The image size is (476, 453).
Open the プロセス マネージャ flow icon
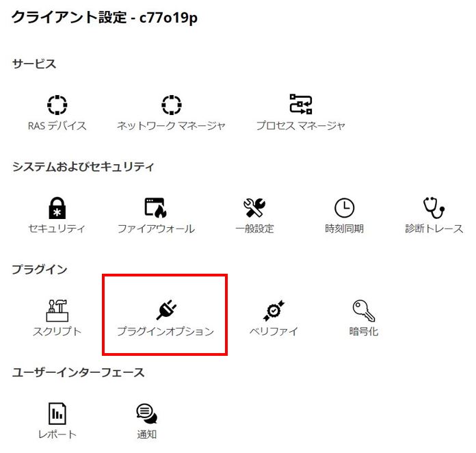300,104
